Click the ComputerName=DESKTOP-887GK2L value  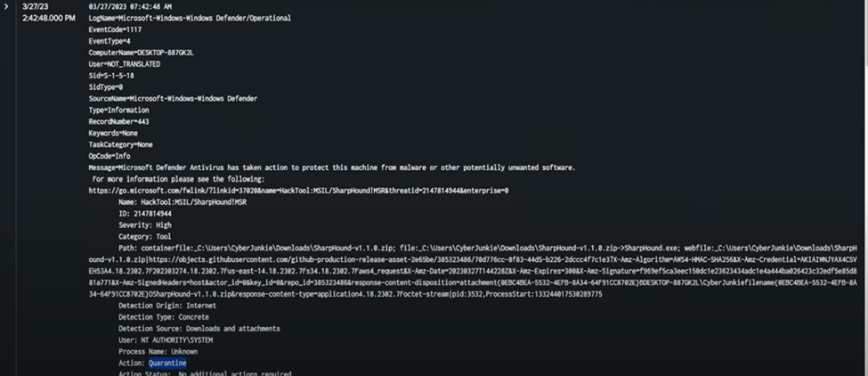coord(141,53)
